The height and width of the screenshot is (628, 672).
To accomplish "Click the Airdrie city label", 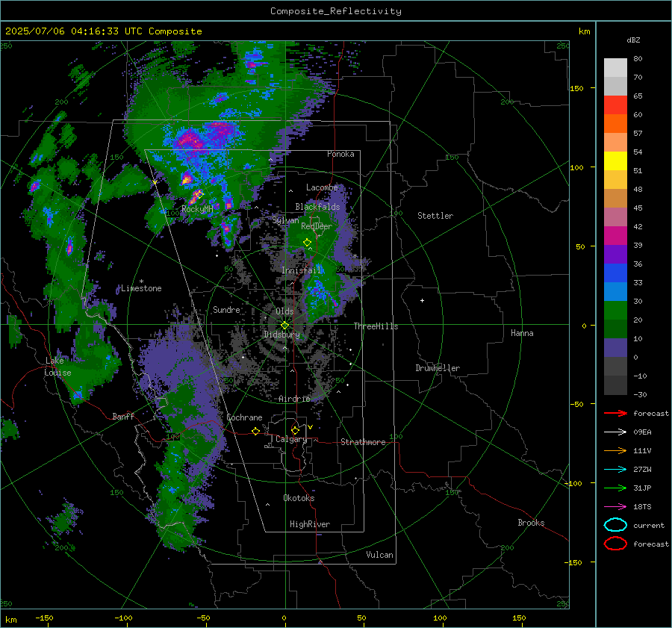I will click(x=294, y=399).
